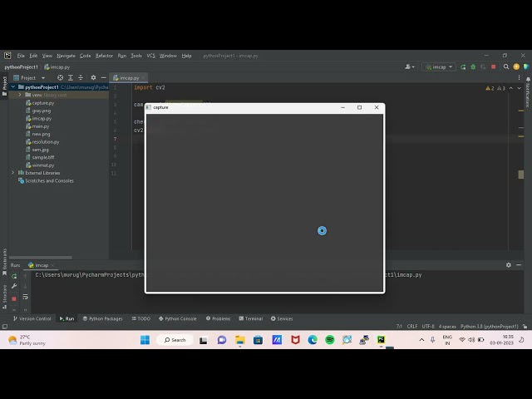The image size is (532, 399).
Task: Select resolution.py in project tree
Action: coord(46,142)
